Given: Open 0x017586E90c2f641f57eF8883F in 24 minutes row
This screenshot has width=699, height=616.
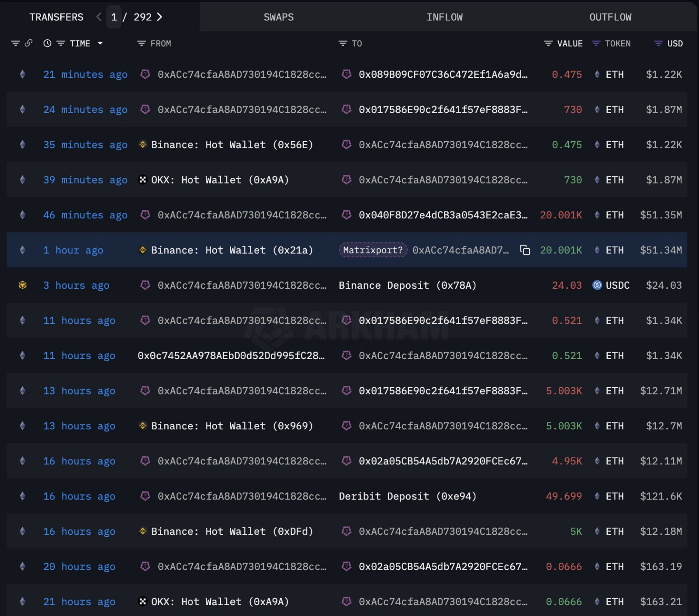Looking at the screenshot, I should (443, 110).
